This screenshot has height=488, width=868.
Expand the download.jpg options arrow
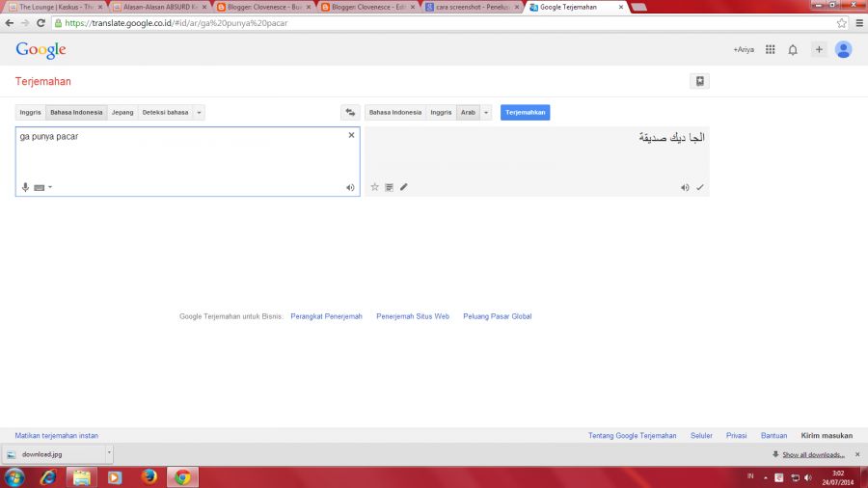point(109,453)
